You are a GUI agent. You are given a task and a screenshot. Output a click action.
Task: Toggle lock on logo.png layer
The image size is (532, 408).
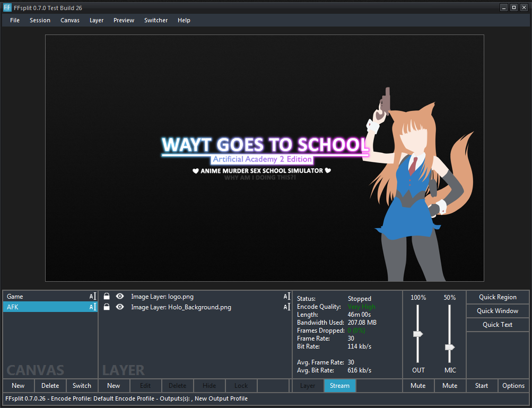tap(107, 297)
